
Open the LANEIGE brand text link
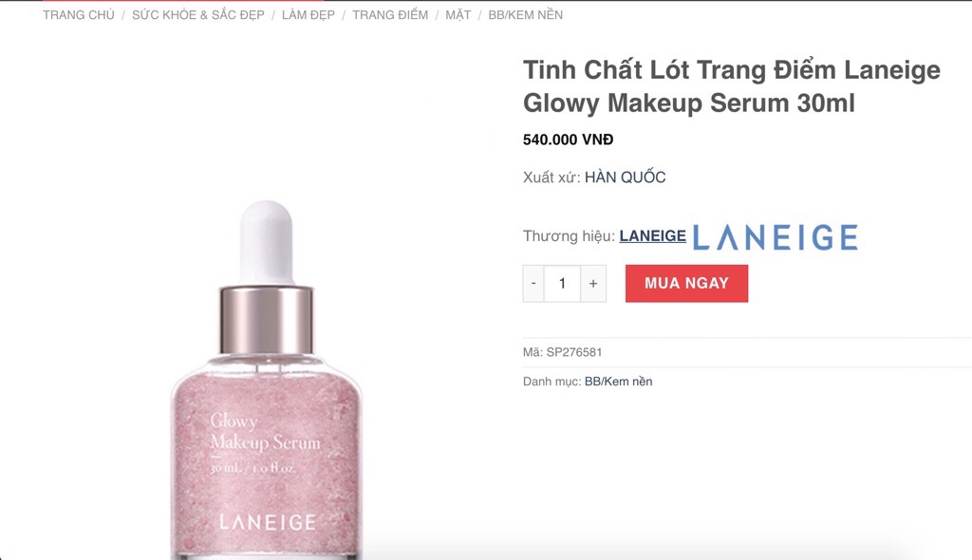653,236
